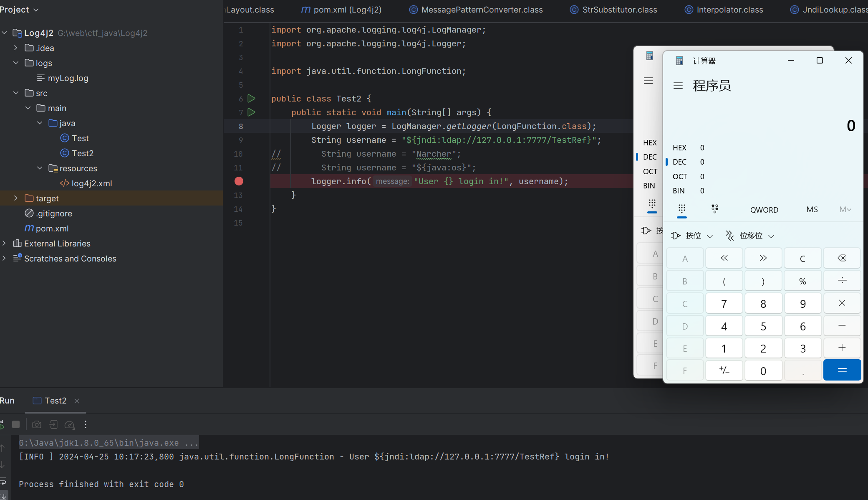The height and width of the screenshot is (500, 868).
Task: Close the Test2 run tab with its X
Action: click(x=77, y=401)
